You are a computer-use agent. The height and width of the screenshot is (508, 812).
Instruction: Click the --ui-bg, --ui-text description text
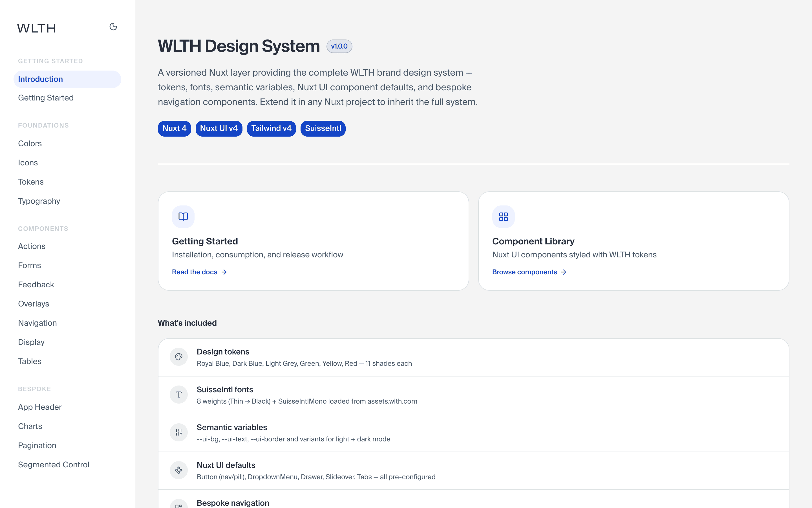(294, 439)
